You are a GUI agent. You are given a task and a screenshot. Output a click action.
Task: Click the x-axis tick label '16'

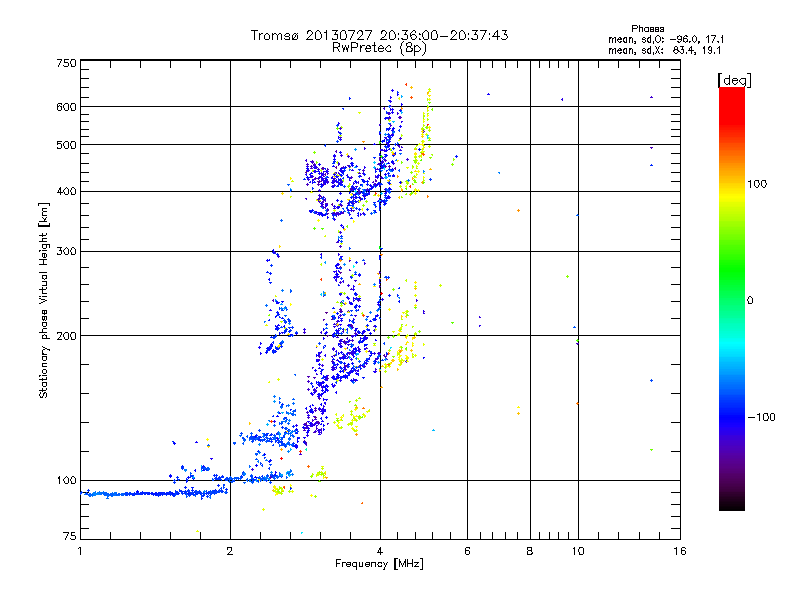pos(680,551)
